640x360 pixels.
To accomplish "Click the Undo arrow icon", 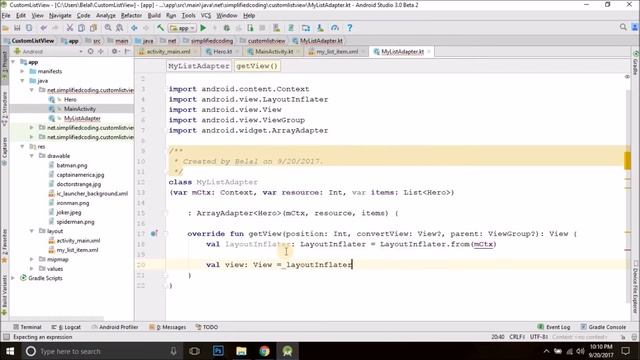I will (x=43, y=28).
